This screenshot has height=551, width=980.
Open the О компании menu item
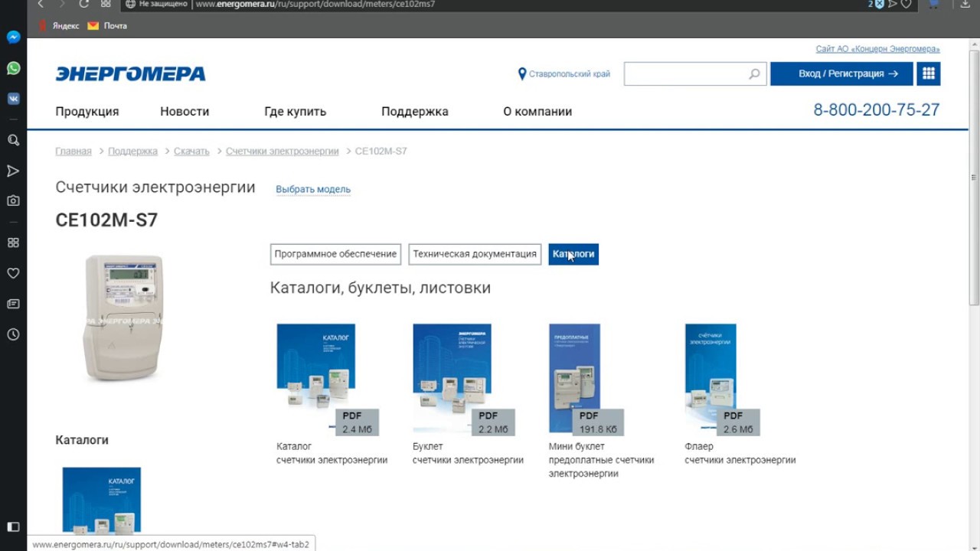click(x=537, y=112)
